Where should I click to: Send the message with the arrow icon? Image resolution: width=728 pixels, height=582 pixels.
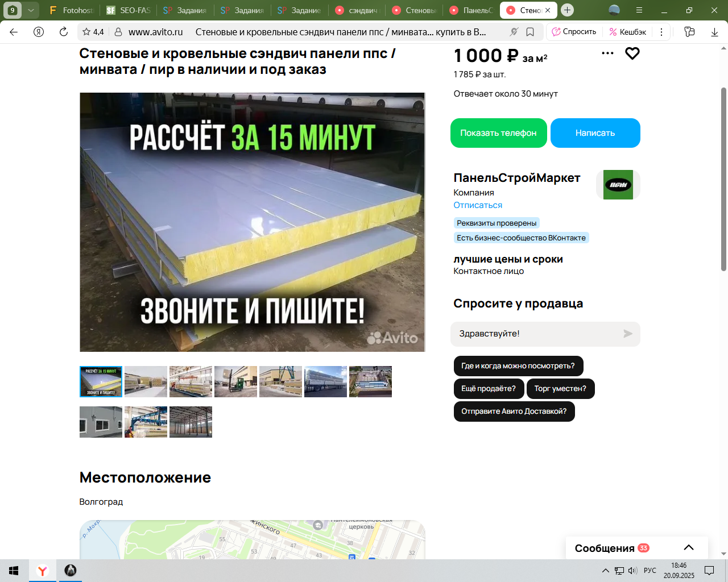pos(628,334)
